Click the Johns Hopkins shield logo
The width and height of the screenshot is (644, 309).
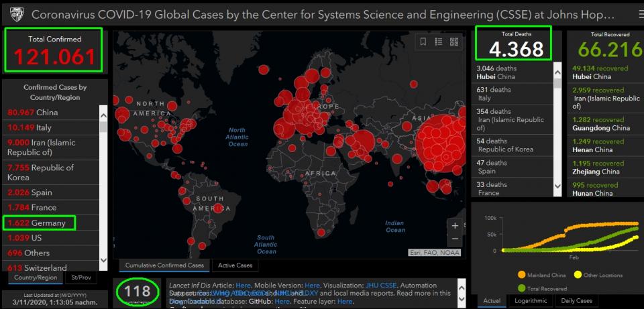click(15, 13)
